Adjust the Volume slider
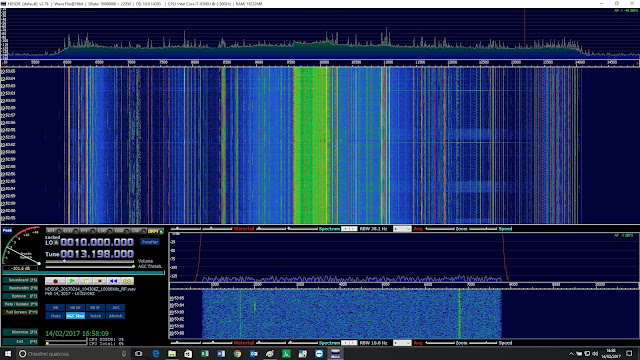 90,261
